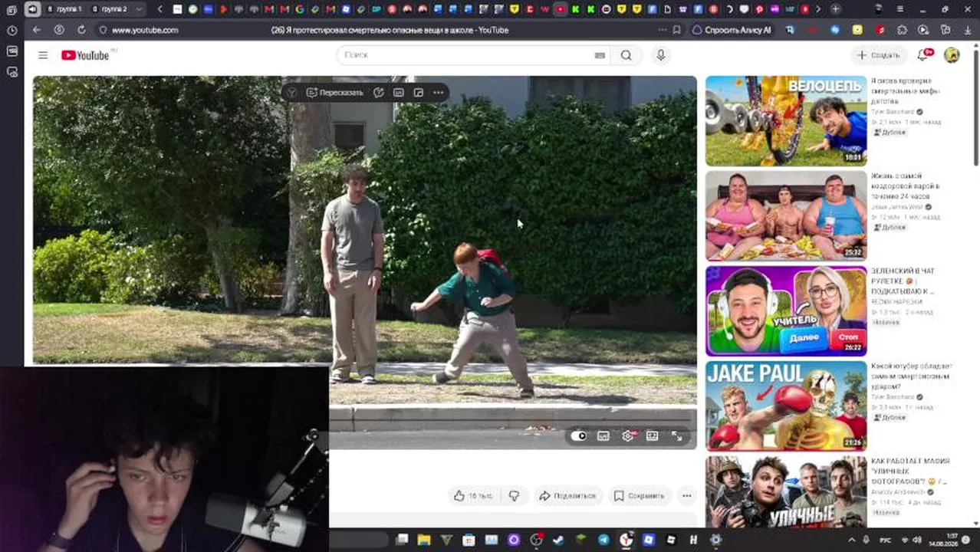The image size is (980, 552).
Task: Click the Пересказать retell button over the video
Action: coord(335,92)
